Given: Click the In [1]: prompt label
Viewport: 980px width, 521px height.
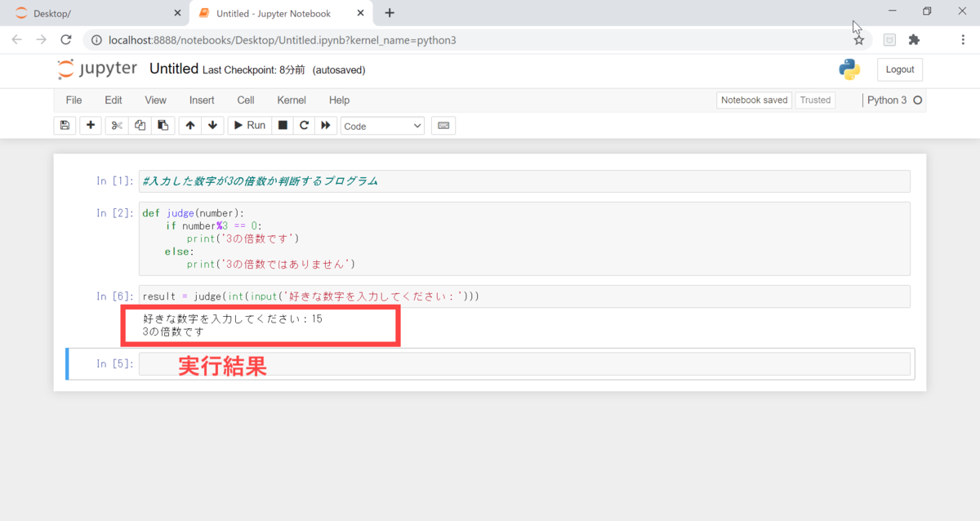Looking at the screenshot, I should 115,181.
